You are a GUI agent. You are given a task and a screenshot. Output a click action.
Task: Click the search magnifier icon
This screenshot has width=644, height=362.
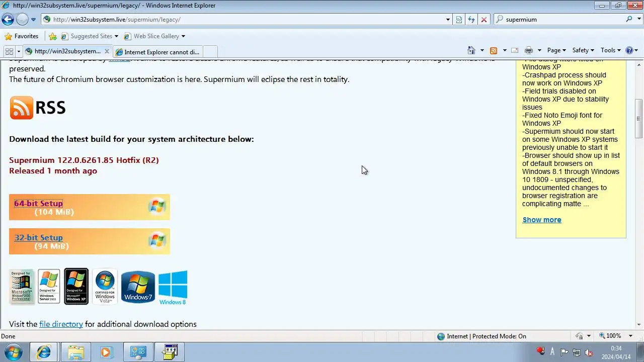(x=629, y=19)
